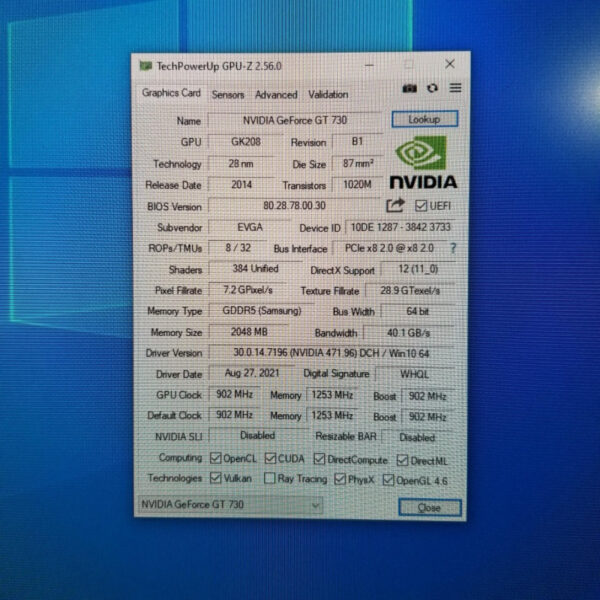
Task: Open the hamburger menu icon
Action: (x=455, y=88)
